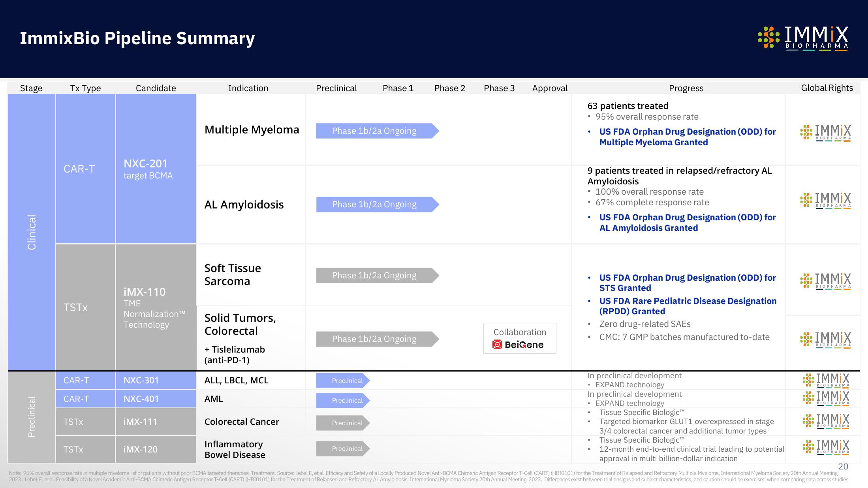868x488 pixels.
Task: Click the 'AL Amyloidosis' indication
Action: coord(244,205)
